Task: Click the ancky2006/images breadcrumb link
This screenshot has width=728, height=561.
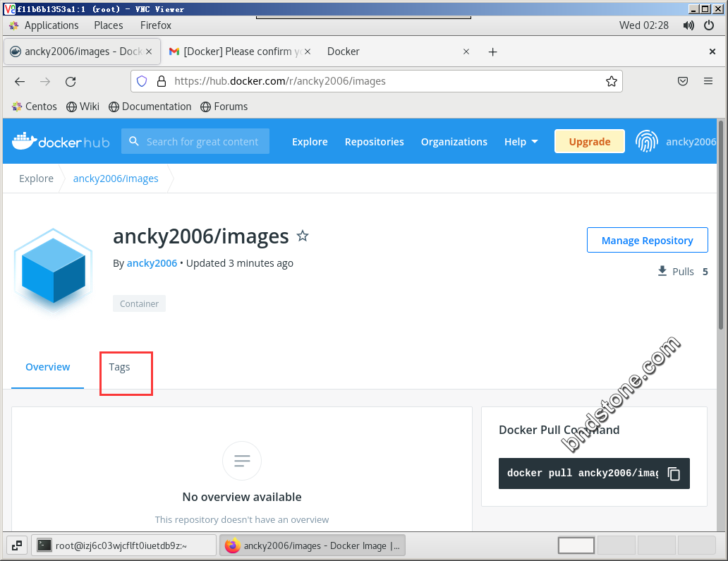Action: tap(116, 179)
